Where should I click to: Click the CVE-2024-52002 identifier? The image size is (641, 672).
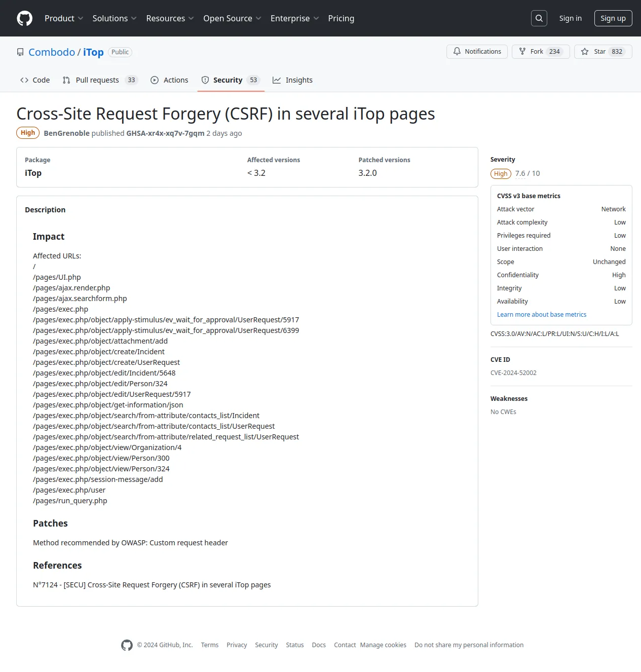(513, 372)
